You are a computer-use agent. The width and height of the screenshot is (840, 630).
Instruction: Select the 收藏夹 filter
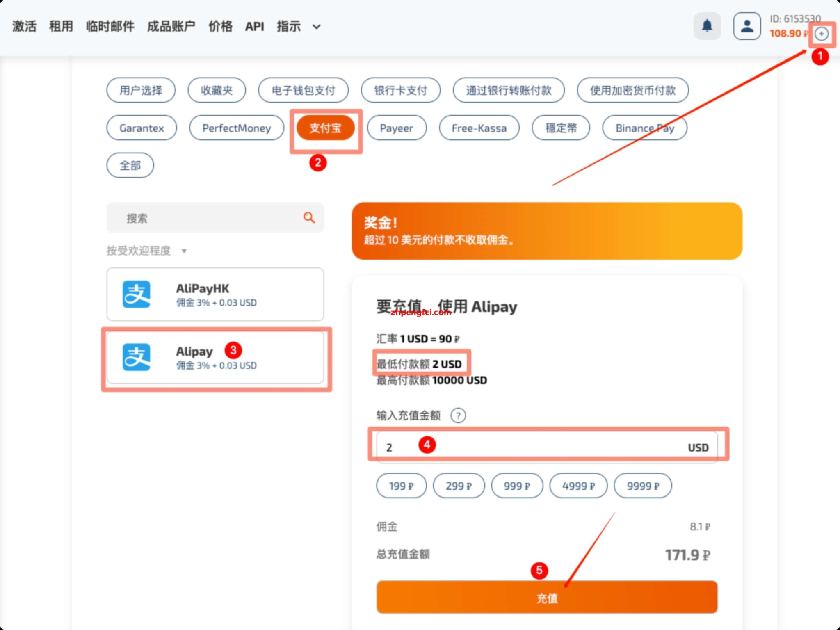[217, 90]
